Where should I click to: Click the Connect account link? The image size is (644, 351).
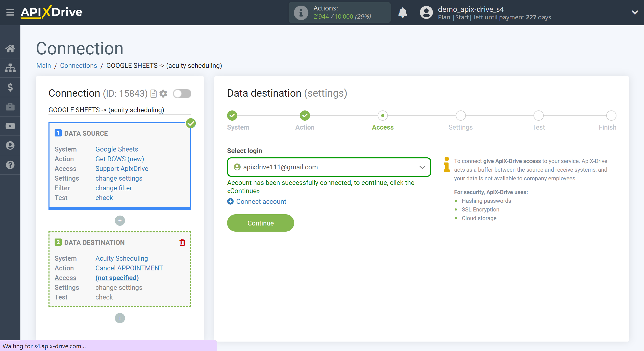click(x=261, y=202)
